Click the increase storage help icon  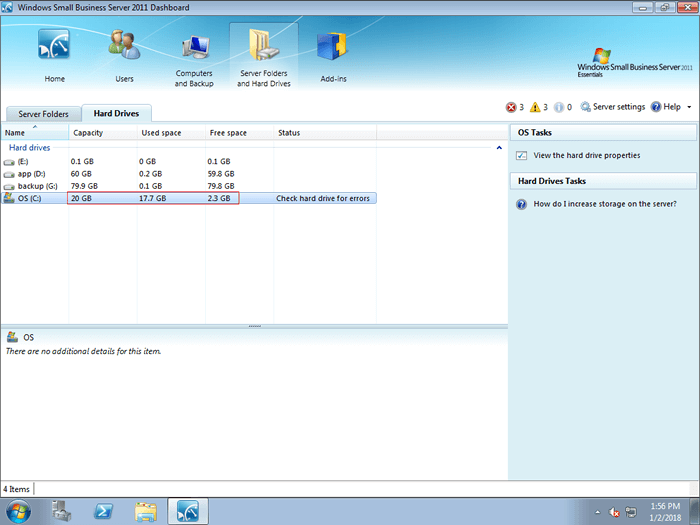pyautogui.click(x=521, y=204)
